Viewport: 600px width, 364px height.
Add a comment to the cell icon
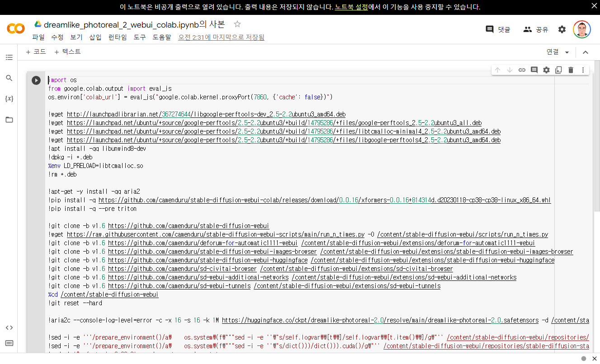534,70
